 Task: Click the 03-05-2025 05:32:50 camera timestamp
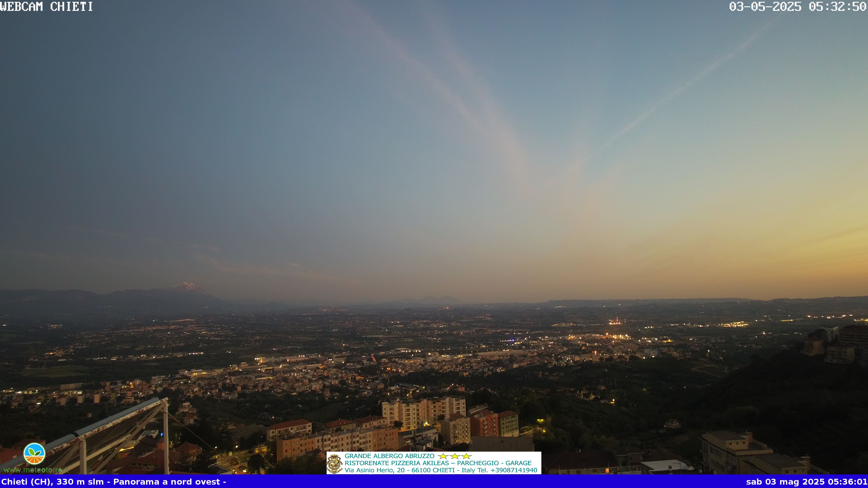(x=798, y=6)
